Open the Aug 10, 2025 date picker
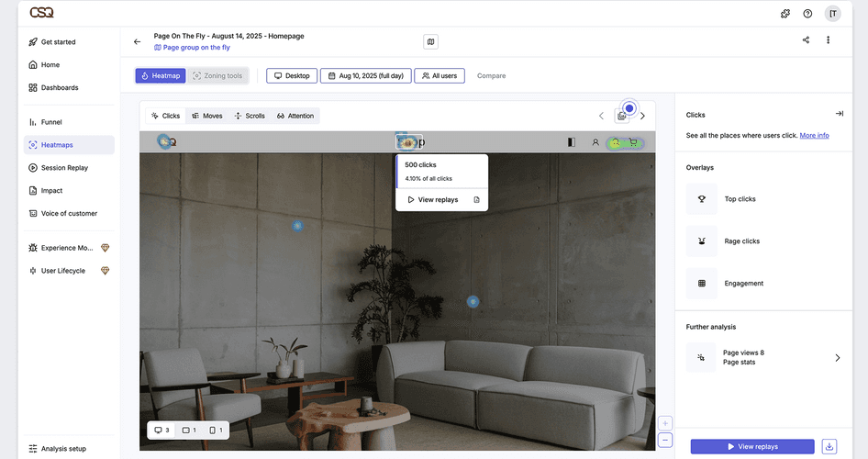Screen dimensions: 868x459 click(365, 76)
